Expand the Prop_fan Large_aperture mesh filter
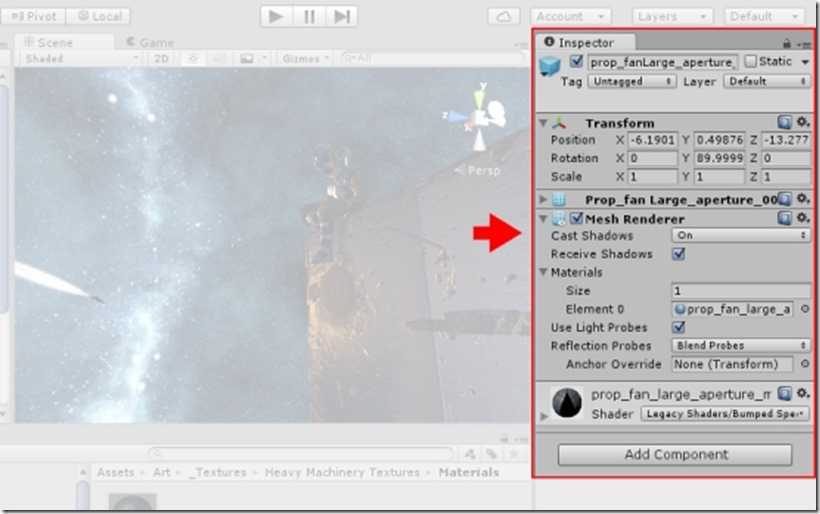Screen dimensions: 820x514 pos(543,199)
